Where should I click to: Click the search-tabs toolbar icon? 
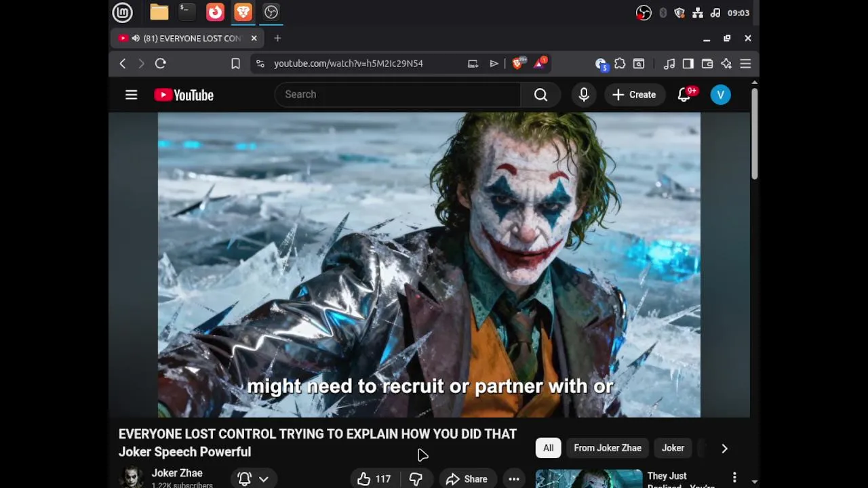click(639, 64)
